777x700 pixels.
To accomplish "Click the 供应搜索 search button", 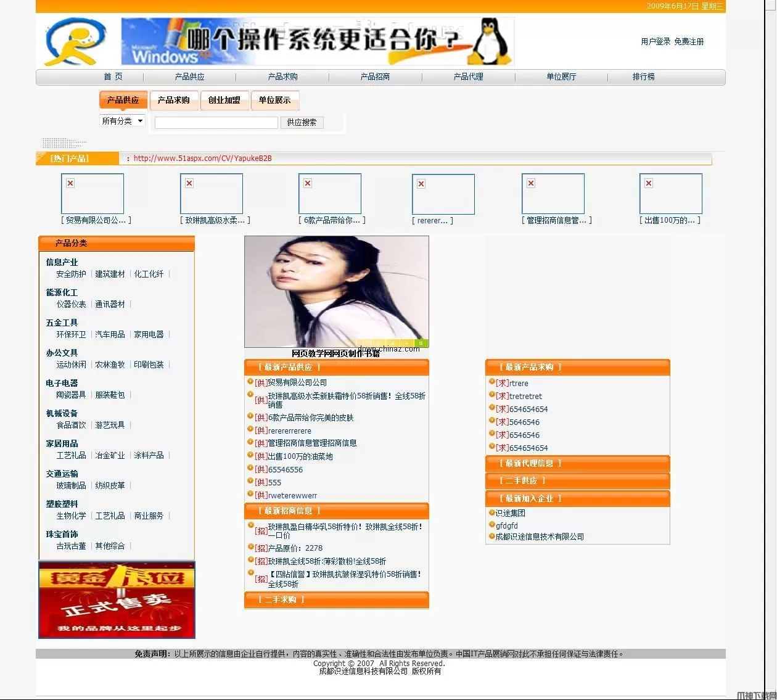I will [302, 122].
